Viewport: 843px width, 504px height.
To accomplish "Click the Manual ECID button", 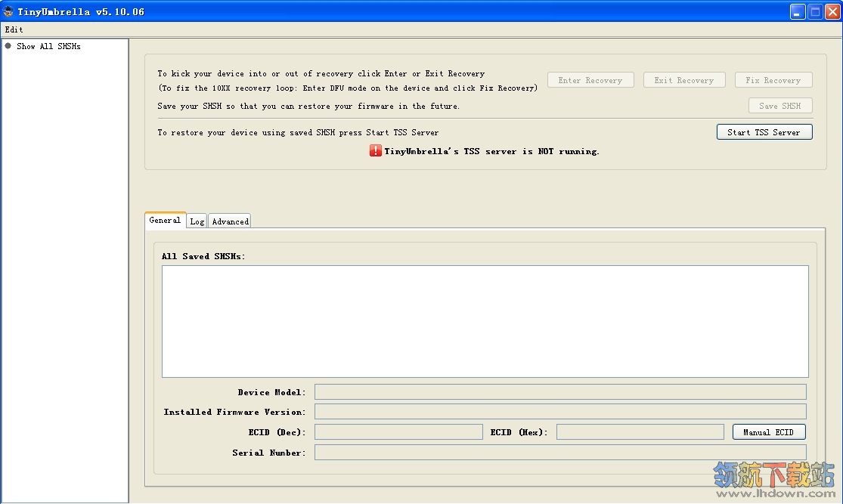I will 769,432.
